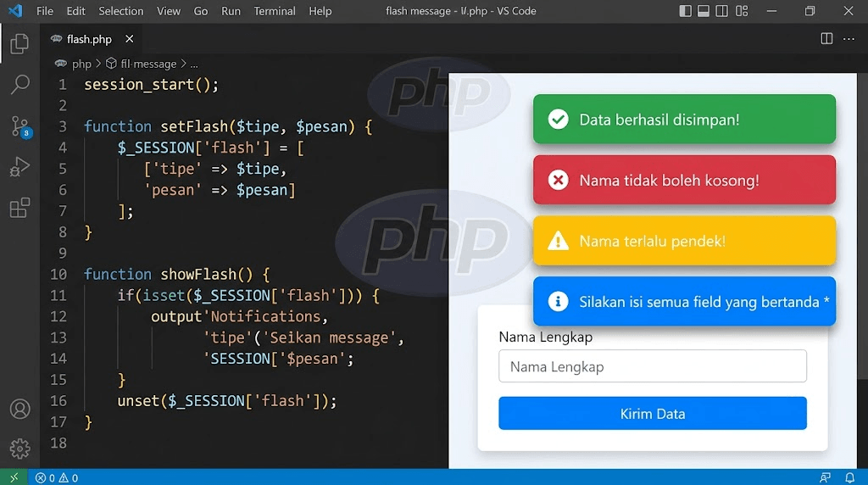
Task: Place cursor on session_start(); line
Action: coord(151,85)
